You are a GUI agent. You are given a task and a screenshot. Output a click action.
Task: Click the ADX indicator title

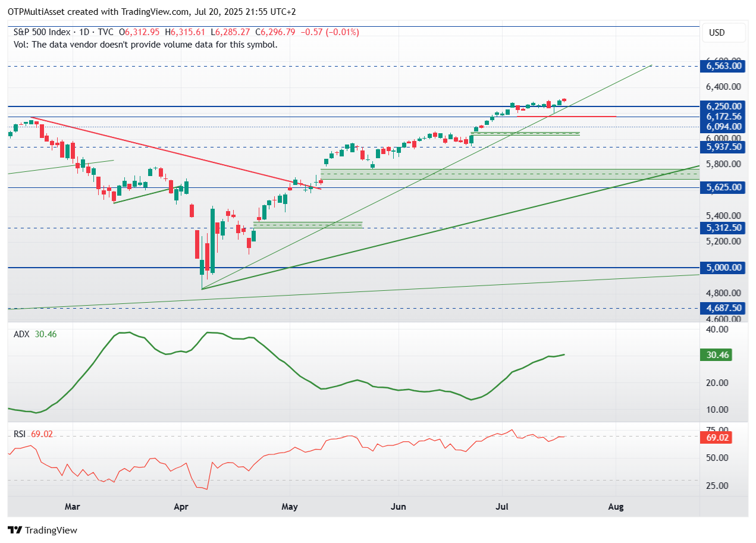tap(21, 334)
